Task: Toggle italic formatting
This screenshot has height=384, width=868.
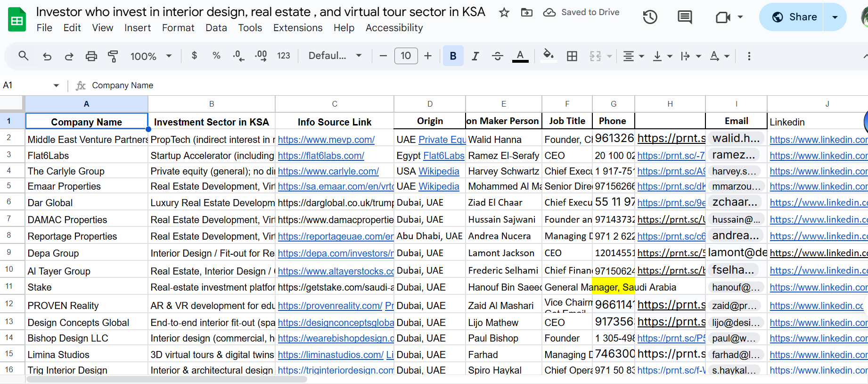Action: 475,56
